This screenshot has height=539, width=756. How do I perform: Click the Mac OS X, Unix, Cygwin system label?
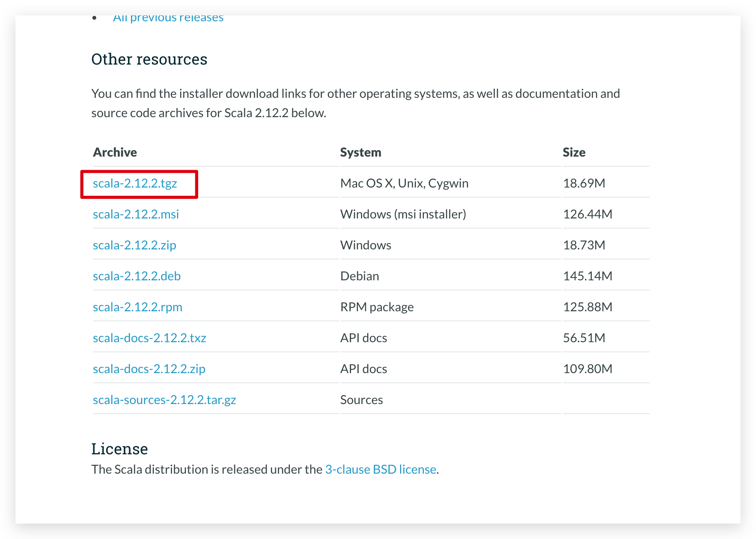404,183
